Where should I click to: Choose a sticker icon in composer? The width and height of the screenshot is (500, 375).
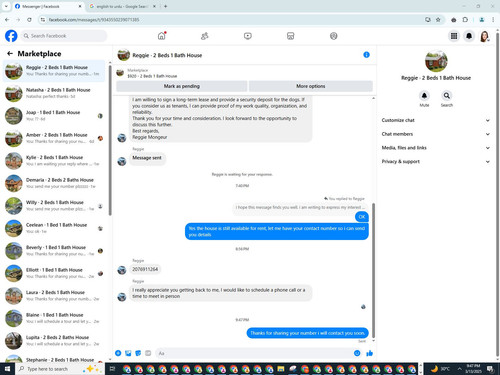[138, 353]
